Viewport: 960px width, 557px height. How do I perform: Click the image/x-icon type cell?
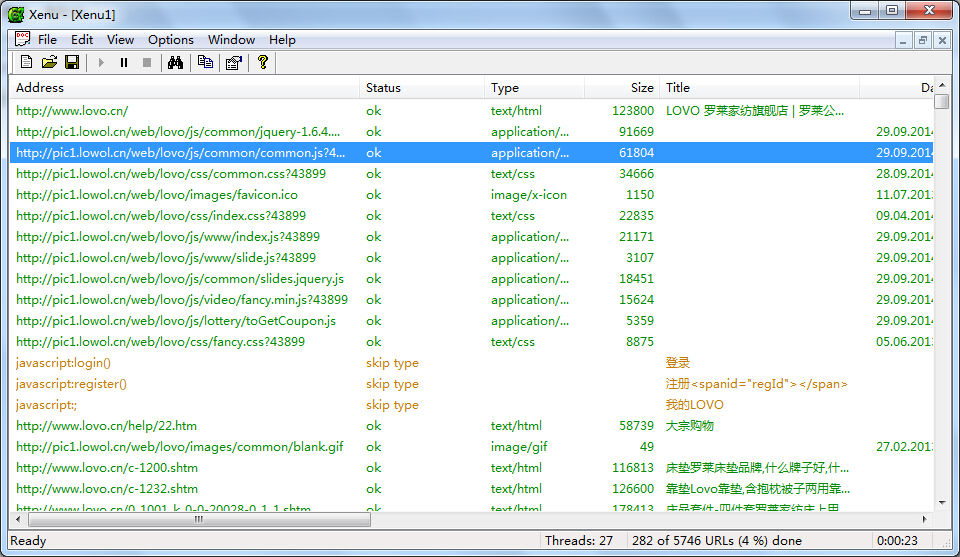click(x=529, y=195)
